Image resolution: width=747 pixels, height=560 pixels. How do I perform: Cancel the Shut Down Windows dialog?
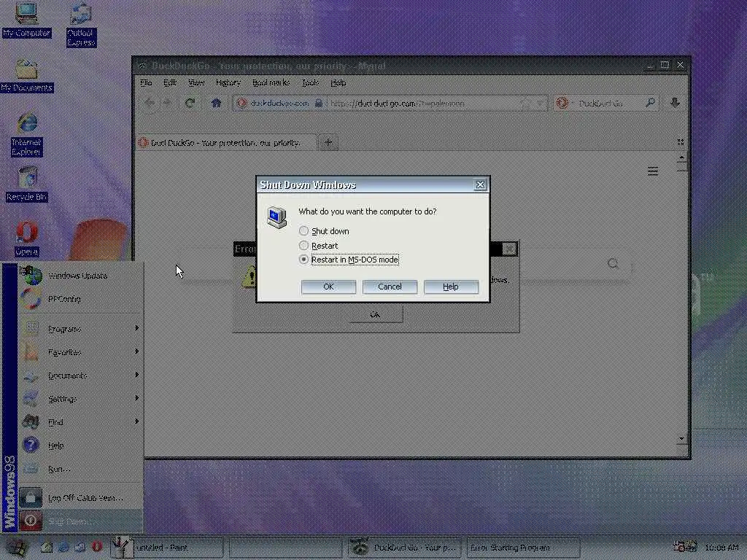click(x=390, y=287)
